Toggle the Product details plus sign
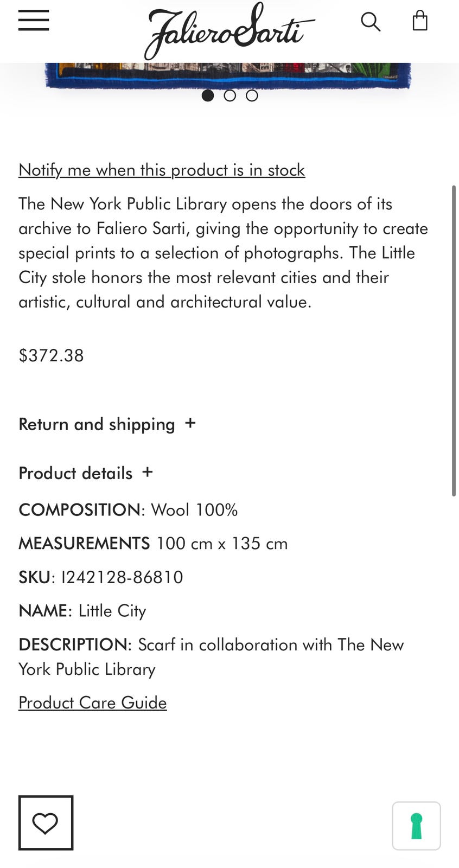This screenshot has height=868, width=459. 148,472
